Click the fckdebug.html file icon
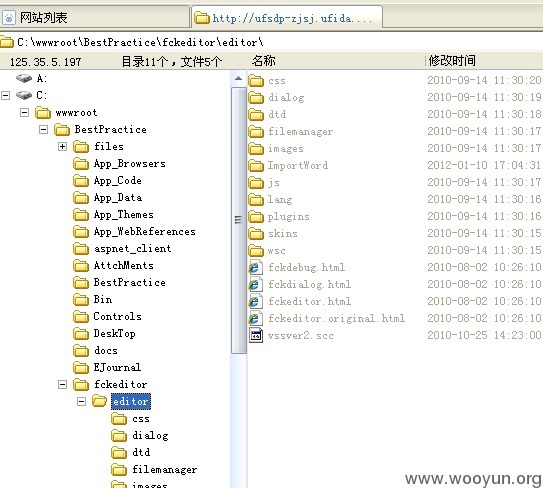This screenshot has height=488, width=543. coord(255,267)
